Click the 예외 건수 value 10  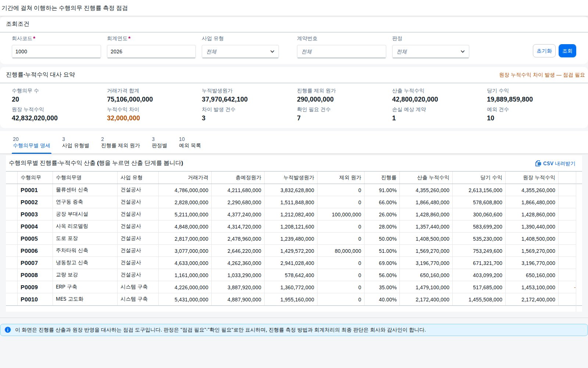point(491,118)
